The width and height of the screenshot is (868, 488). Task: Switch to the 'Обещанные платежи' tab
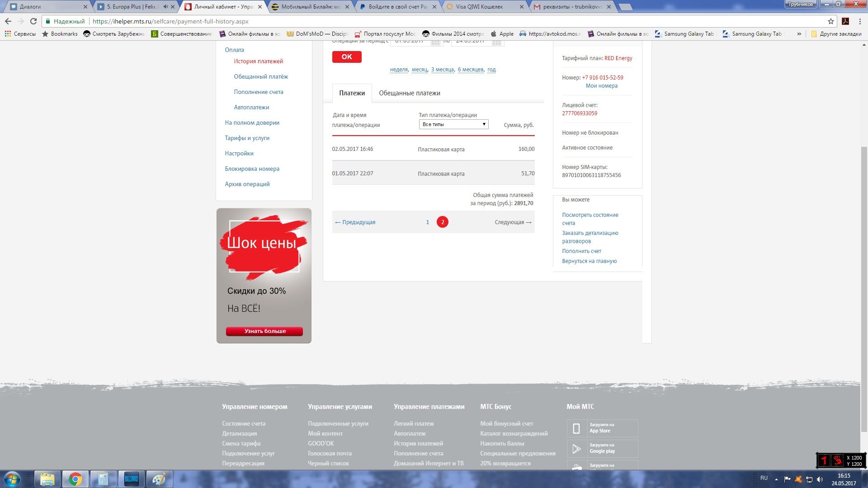click(x=409, y=93)
